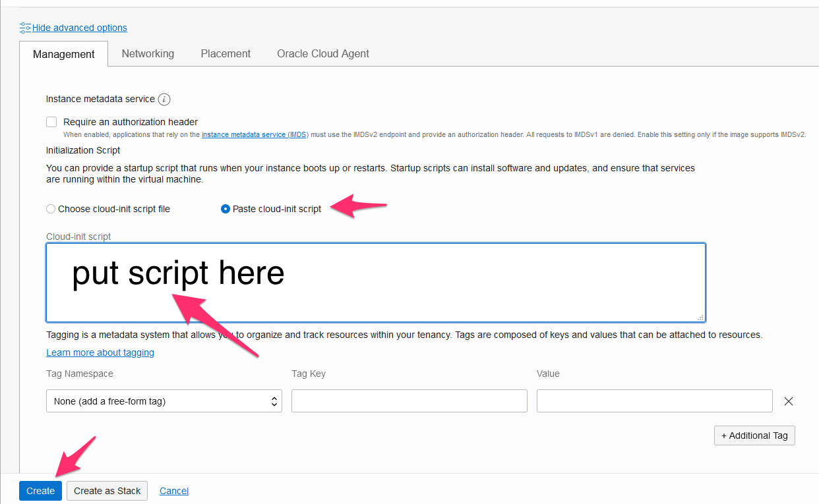Open Learn more about tagging link

[x=100, y=352]
